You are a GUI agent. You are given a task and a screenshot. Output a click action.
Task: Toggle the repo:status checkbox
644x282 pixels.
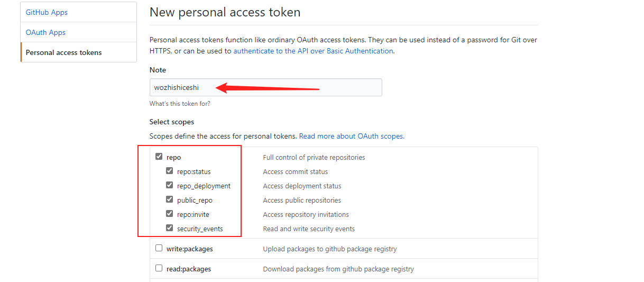pos(169,171)
